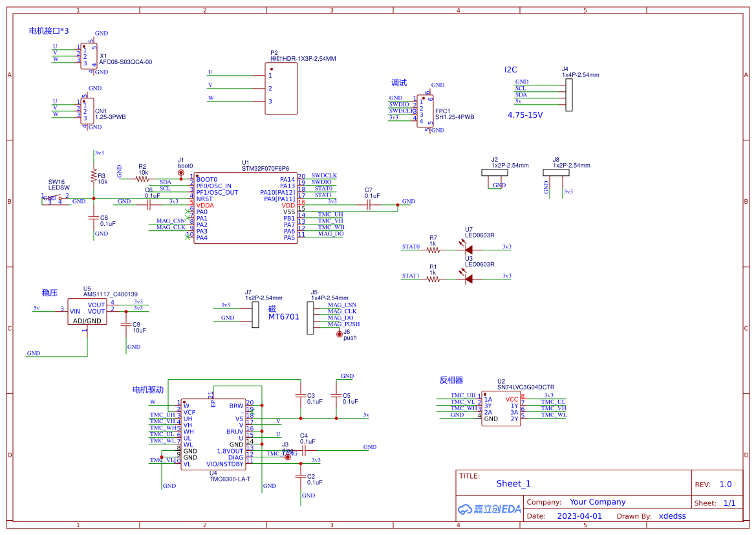
Task: Select the 4.75-15V text label
Action: click(524, 115)
